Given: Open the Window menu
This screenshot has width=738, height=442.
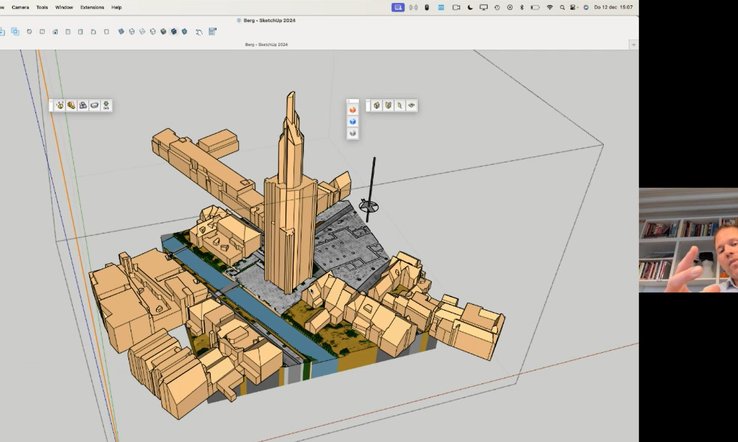Looking at the screenshot, I should [64, 7].
